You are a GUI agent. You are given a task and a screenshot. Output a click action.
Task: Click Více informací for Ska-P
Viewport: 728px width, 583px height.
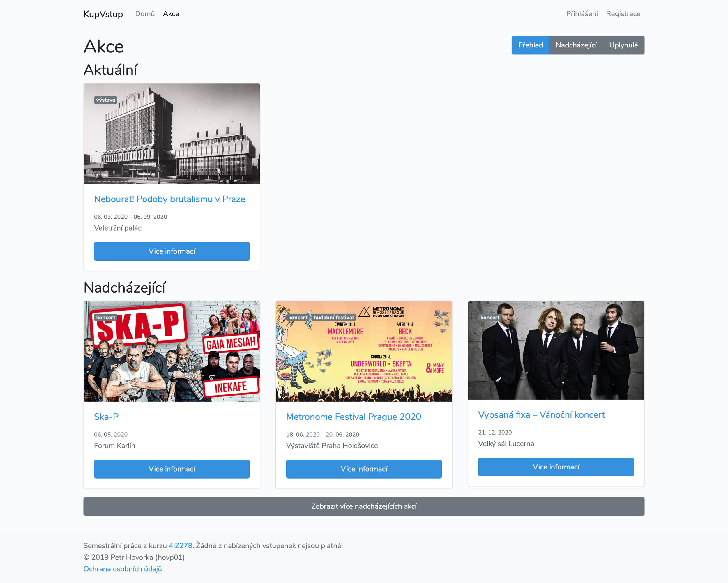click(172, 469)
